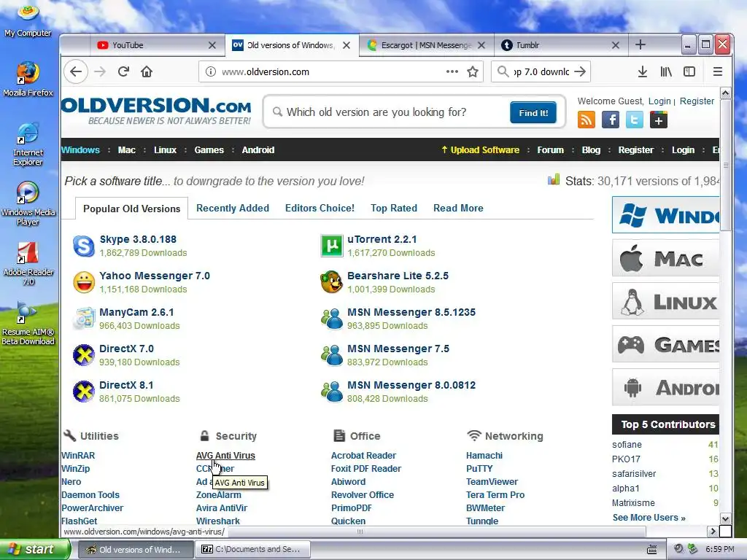Select the Adobe Reader 7.0 desktop icon
Image resolution: width=747 pixels, height=560 pixels.
tap(28, 263)
